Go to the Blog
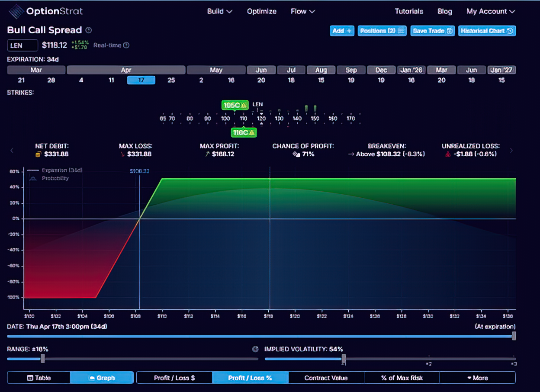 coord(444,11)
